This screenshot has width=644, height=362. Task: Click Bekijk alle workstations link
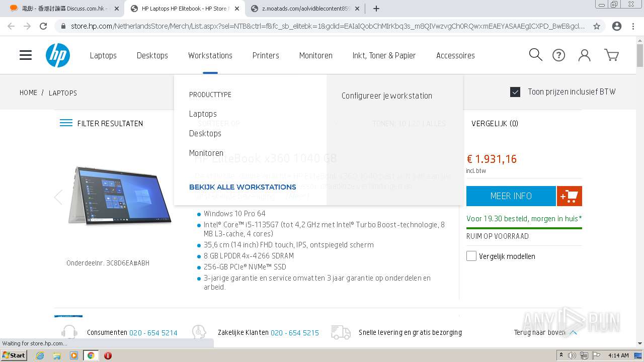tap(243, 187)
